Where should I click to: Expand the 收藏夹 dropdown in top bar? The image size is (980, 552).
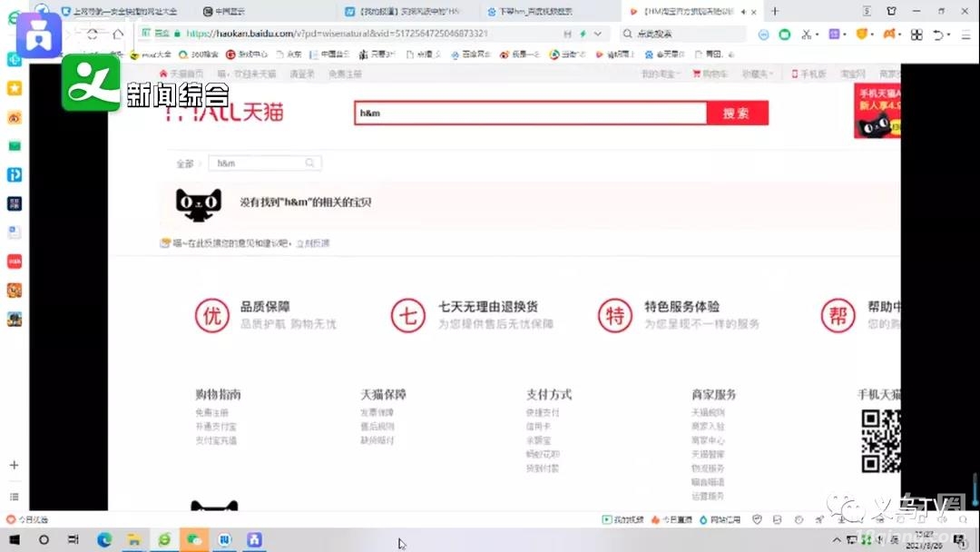[x=758, y=74]
